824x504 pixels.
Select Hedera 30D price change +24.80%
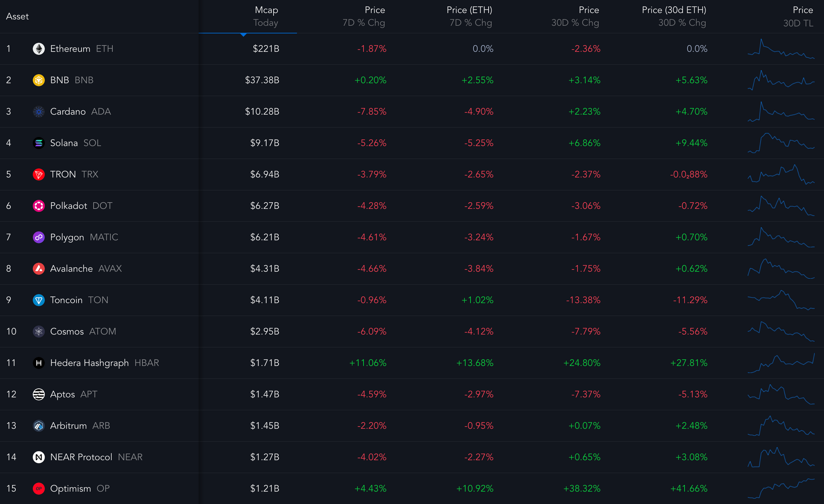pos(582,363)
